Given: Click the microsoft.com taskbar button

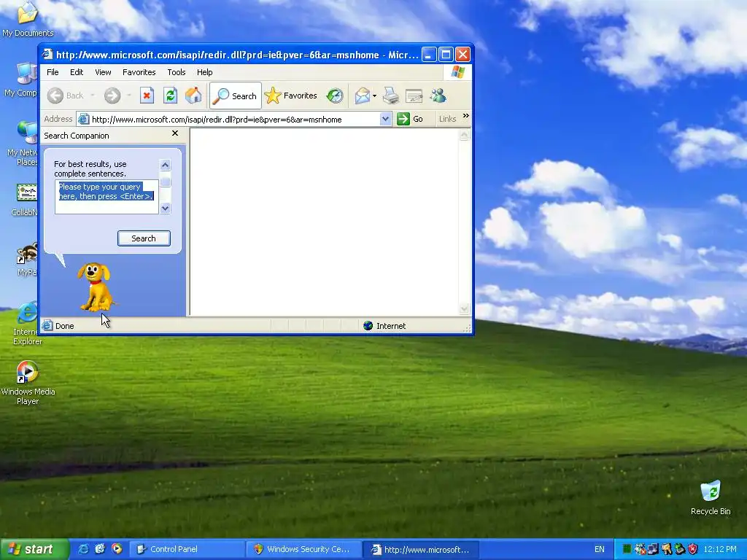Looking at the screenshot, I should (421, 550).
